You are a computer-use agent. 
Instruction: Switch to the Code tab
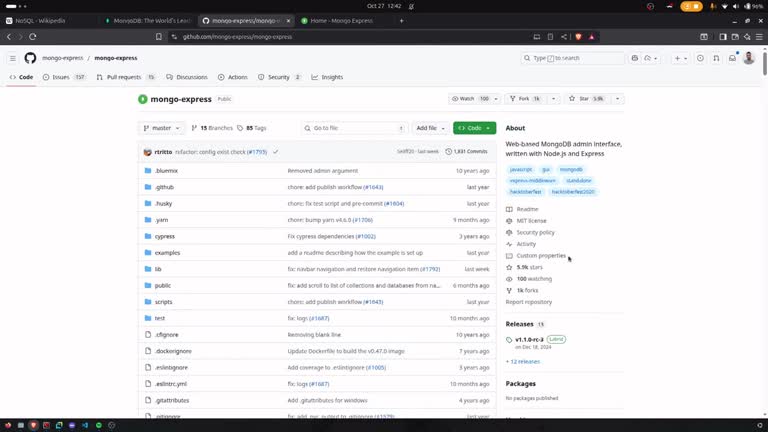click(x=22, y=77)
